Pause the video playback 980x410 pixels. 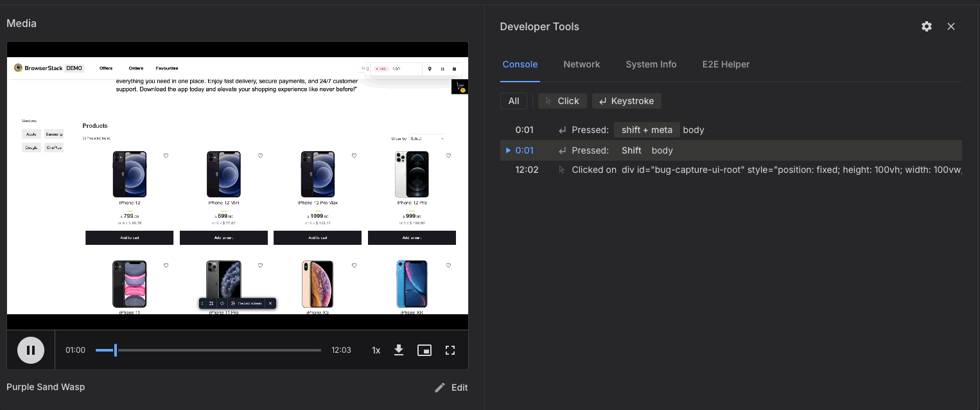click(x=31, y=350)
